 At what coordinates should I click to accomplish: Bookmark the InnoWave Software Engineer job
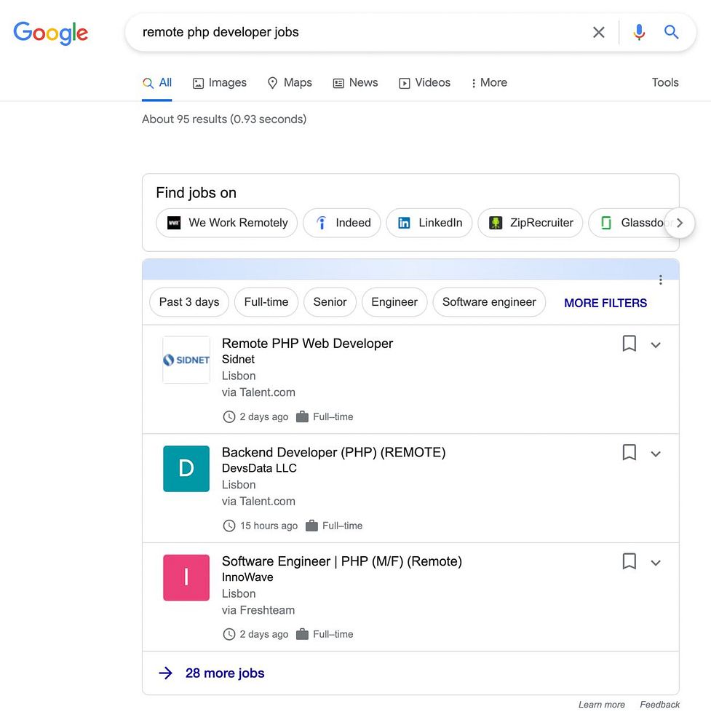629,561
